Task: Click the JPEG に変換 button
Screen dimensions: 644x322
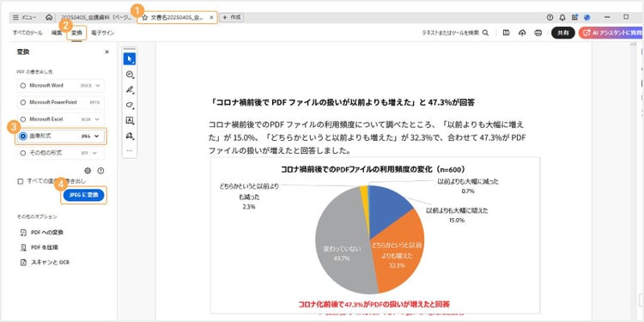Action: (x=84, y=196)
